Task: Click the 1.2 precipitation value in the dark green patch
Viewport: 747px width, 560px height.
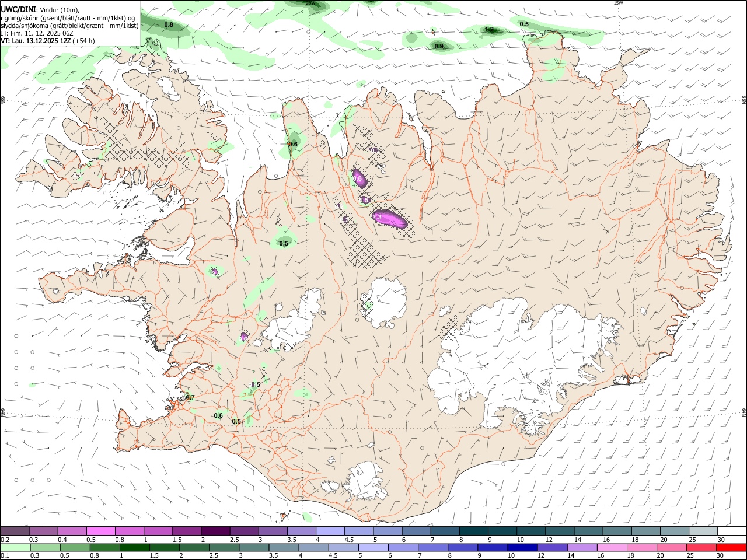Action: coord(490,29)
